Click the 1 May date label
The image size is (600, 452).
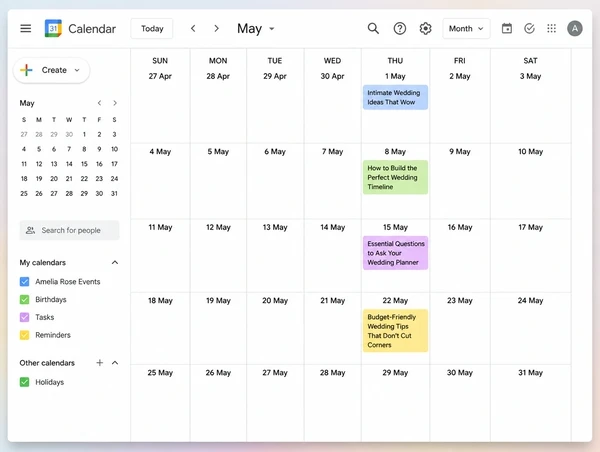point(395,76)
